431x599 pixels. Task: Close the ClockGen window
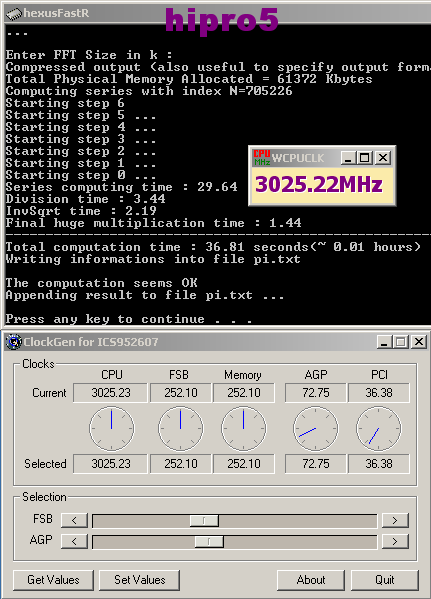(x=419, y=342)
